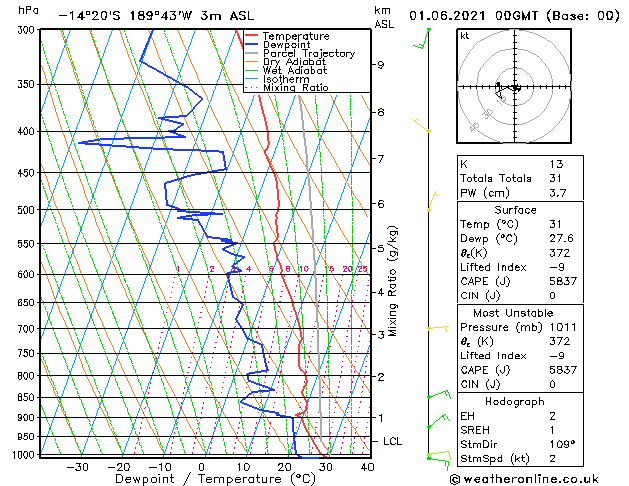Select the Dewpoint legend entry

(x=288, y=44)
